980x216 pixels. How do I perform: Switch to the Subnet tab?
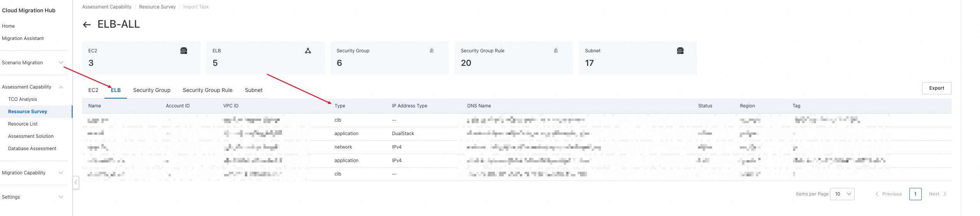pos(254,90)
